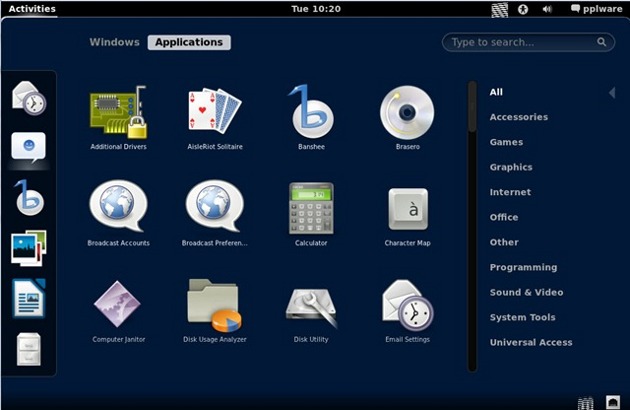Screen dimensions: 630x410
Task: Filter by Office category
Action: point(504,217)
